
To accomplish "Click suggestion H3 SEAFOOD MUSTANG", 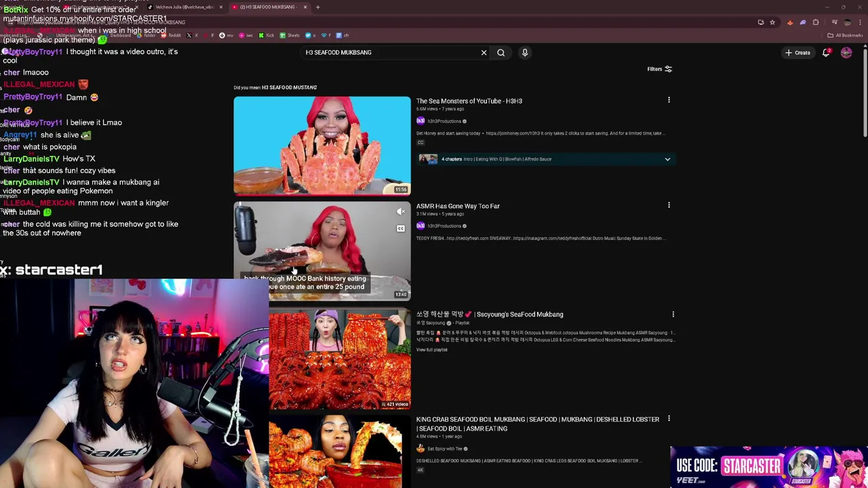I will [290, 87].
